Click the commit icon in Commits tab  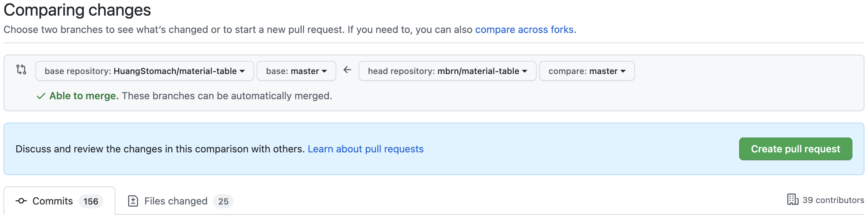point(21,201)
